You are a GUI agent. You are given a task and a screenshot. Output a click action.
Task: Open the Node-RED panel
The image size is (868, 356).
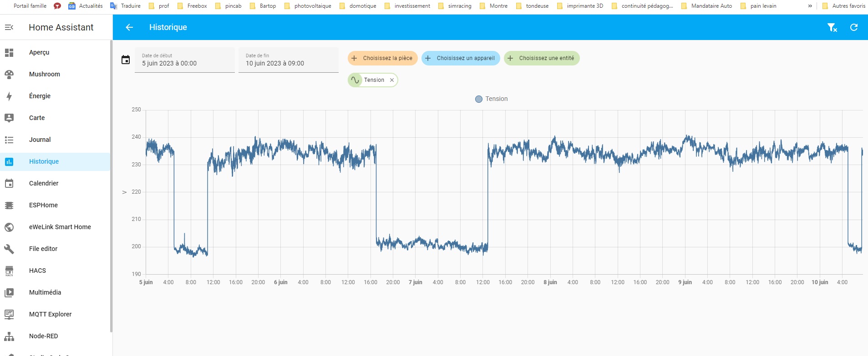click(x=43, y=336)
